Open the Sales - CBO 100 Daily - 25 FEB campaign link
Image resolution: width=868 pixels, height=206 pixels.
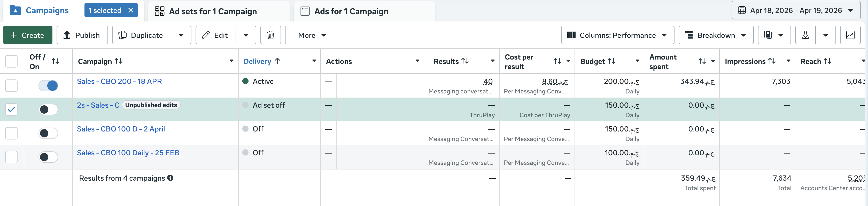128,153
